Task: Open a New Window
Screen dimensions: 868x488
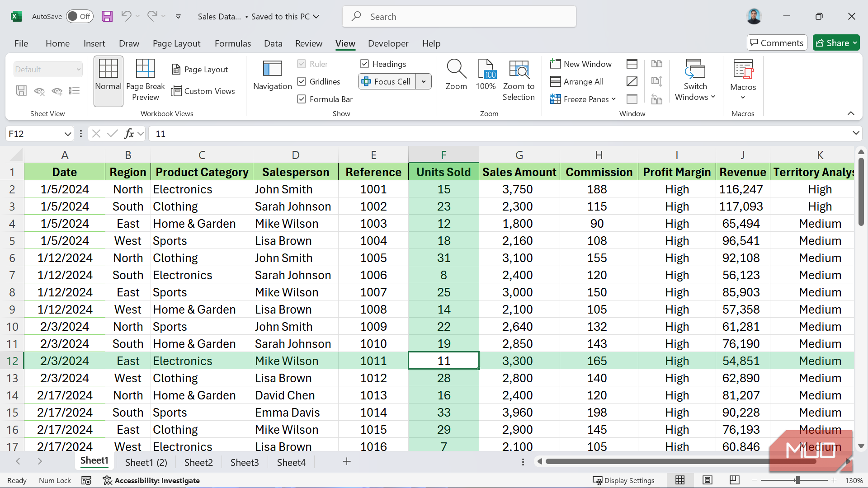Action: [x=581, y=64]
